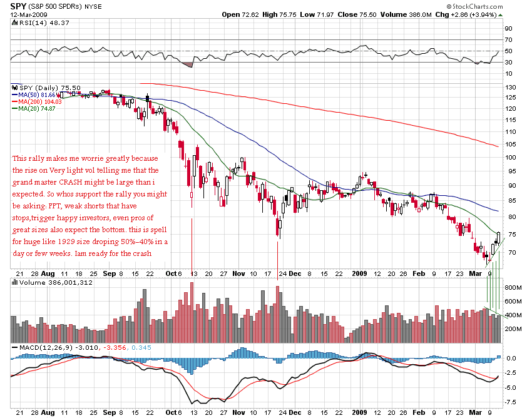The width and height of the screenshot is (532, 418).
Task: Click the 400M label on the volume axis
Action: pyautogui.click(x=513, y=315)
